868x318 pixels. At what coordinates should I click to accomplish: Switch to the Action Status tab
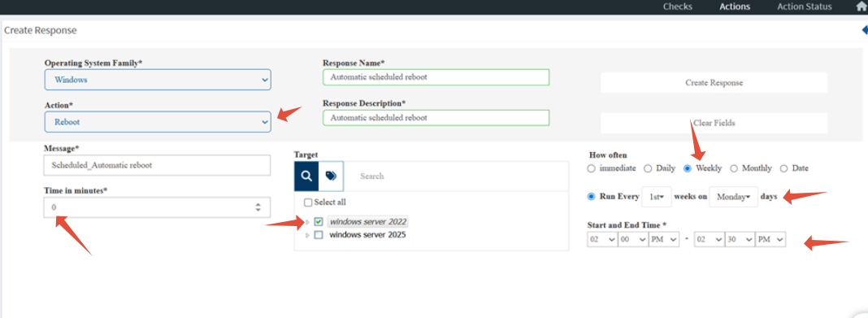click(x=805, y=7)
